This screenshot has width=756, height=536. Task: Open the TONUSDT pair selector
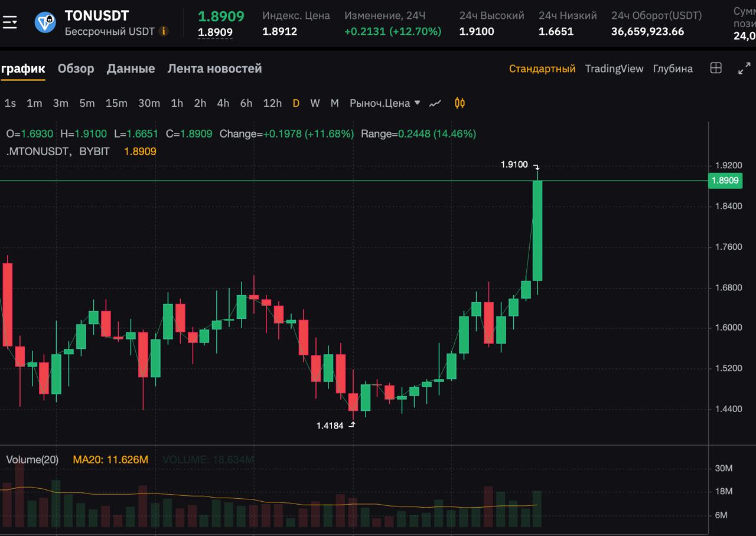point(97,15)
